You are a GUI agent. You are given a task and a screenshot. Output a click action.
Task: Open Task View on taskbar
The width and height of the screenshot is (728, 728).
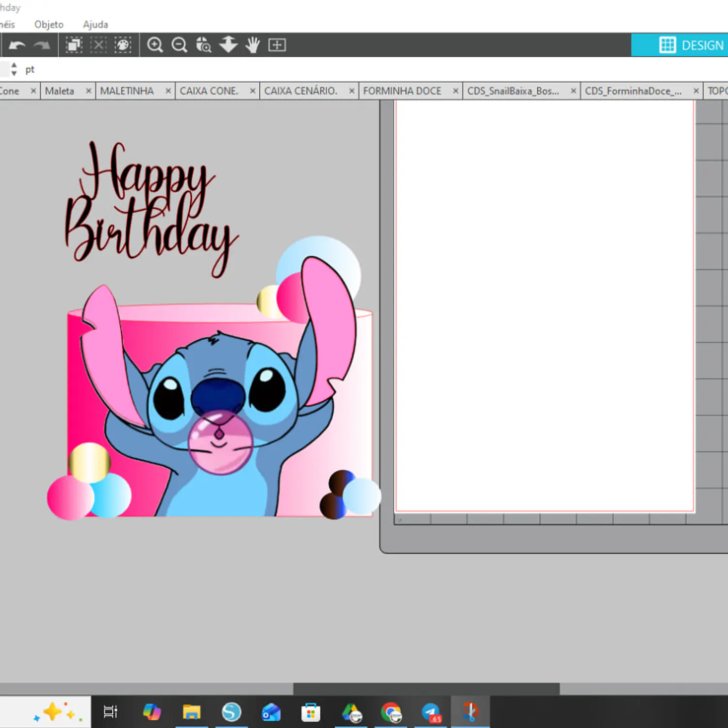pos(110,712)
